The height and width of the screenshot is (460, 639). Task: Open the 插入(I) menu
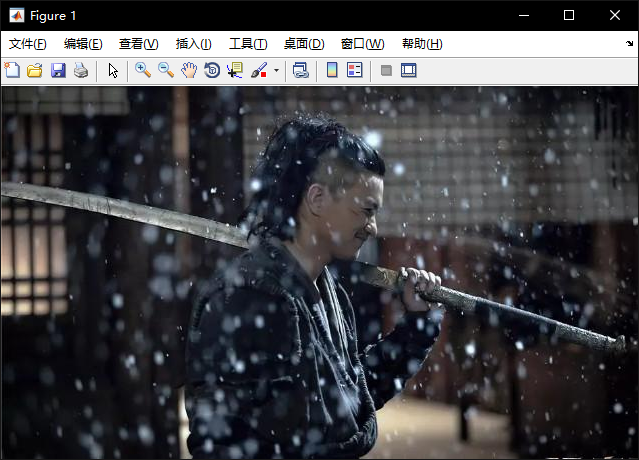click(x=193, y=44)
